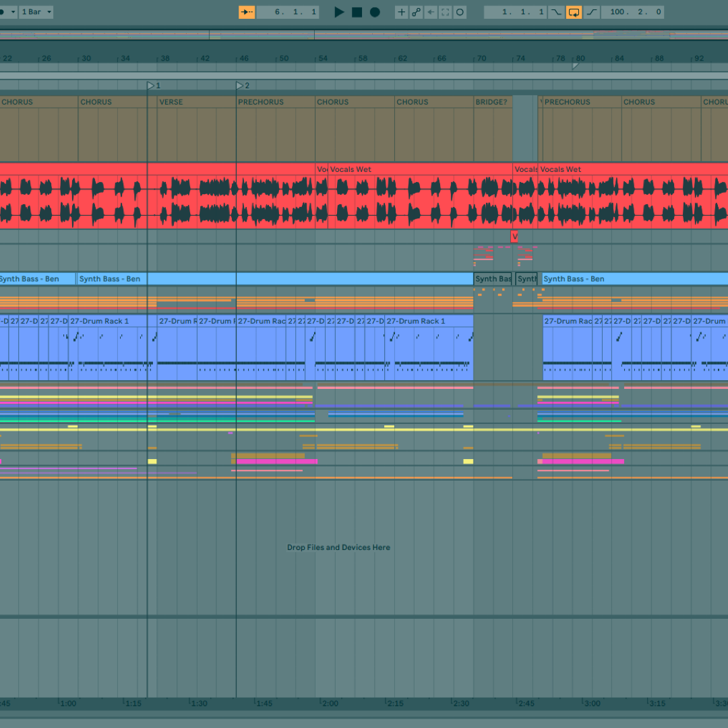Stop playback with the Stop button
The height and width of the screenshot is (728, 728).
357,12
